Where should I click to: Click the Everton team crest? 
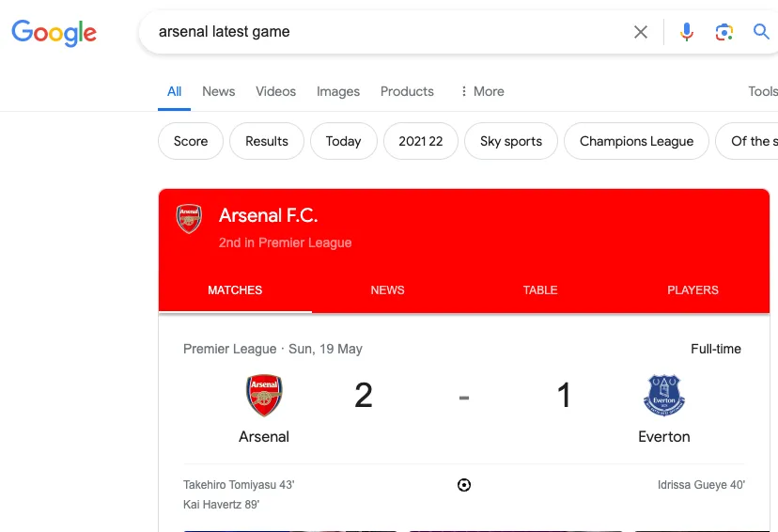664,396
